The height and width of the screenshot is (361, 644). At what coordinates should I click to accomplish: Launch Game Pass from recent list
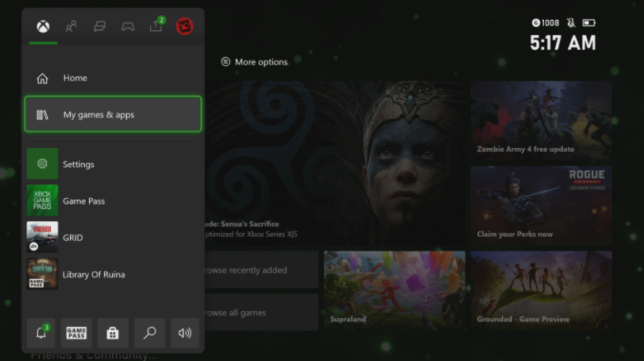click(x=113, y=200)
